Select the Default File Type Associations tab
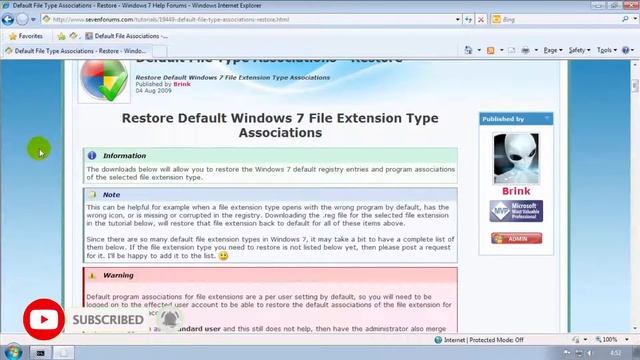Image resolution: width=640 pixels, height=360 pixels. click(x=76, y=51)
